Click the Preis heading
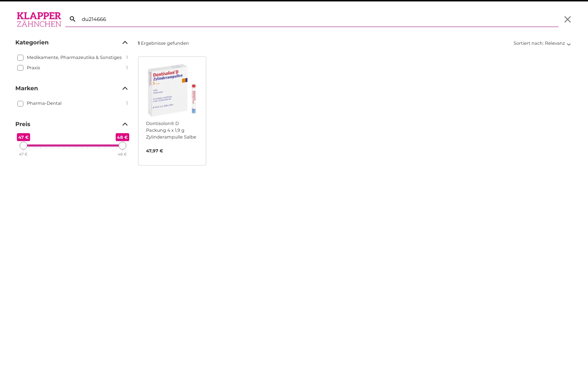 23,124
